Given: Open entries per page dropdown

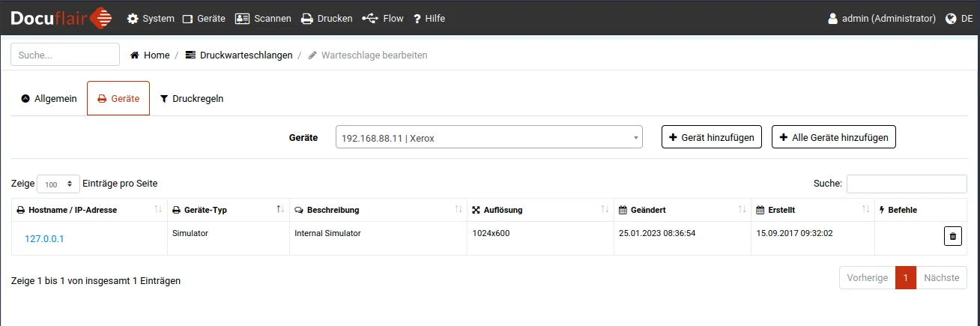Looking at the screenshot, I should pos(58,184).
